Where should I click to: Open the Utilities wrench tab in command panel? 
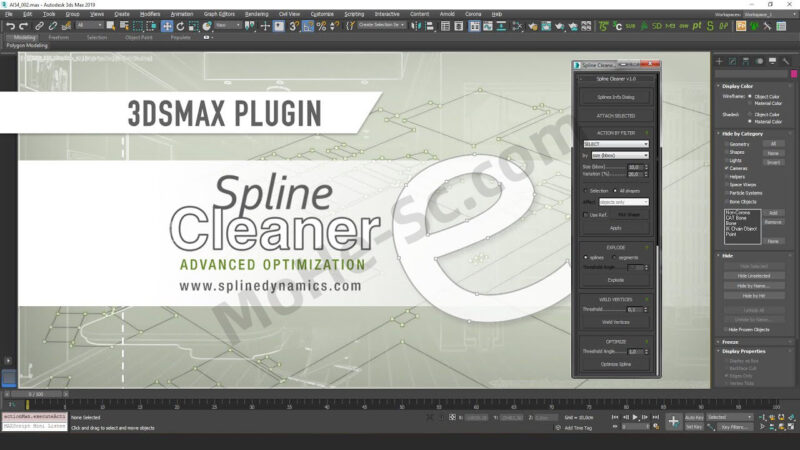786,61
